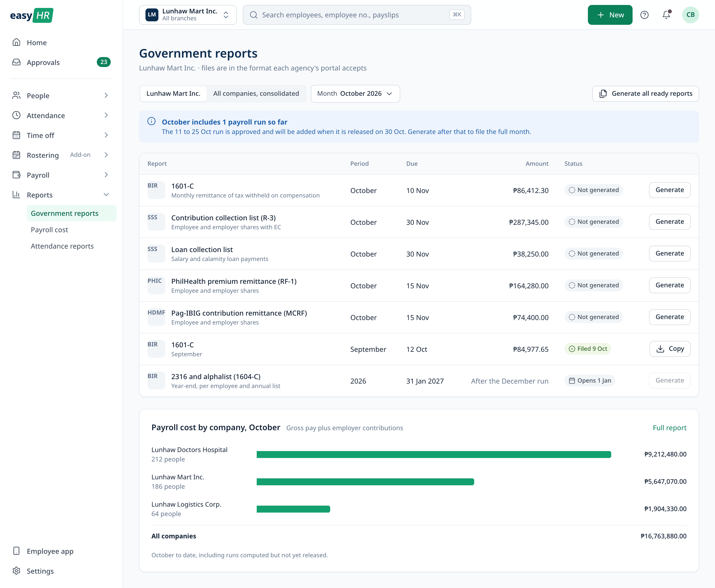Click the Employee app phone icon
The width and height of the screenshot is (715, 588).
[16, 551]
